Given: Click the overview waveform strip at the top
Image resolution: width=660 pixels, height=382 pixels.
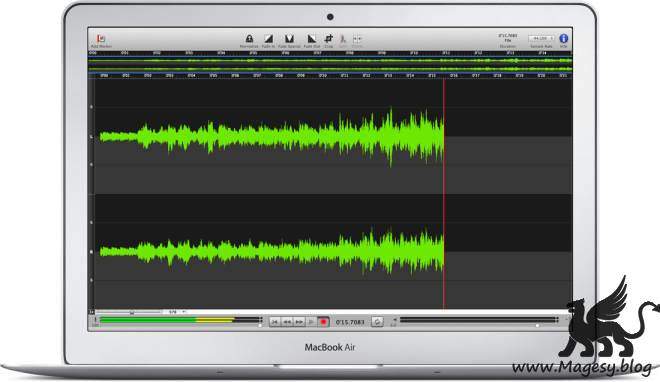Looking at the screenshot, I should (x=330, y=64).
